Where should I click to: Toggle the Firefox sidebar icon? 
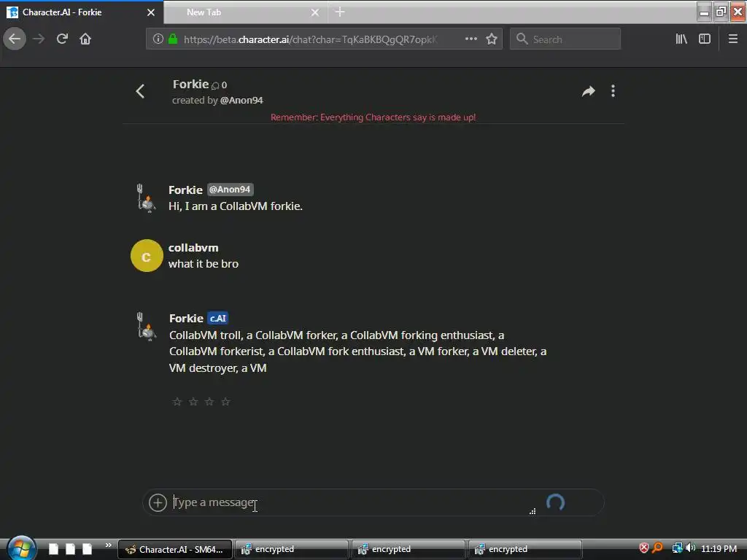[705, 39]
